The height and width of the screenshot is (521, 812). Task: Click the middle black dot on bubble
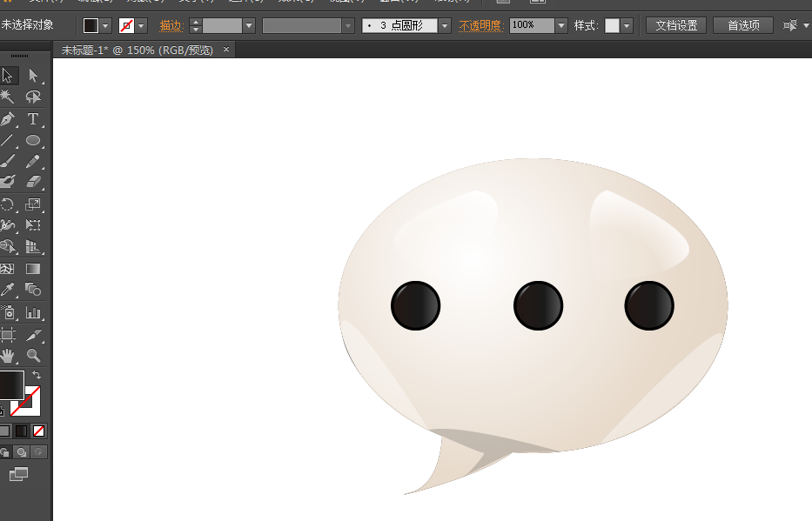pyautogui.click(x=538, y=305)
